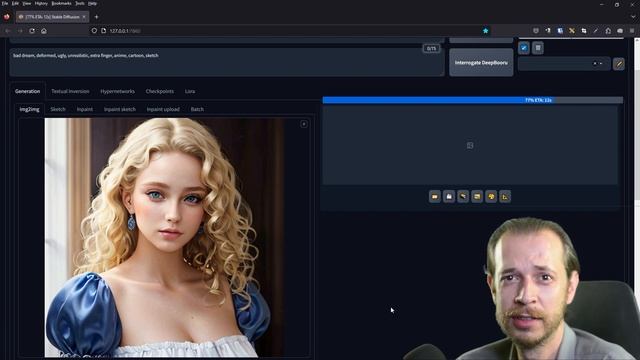Switch to Inpaint sub-tab
The height and width of the screenshot is (360, 640).
click(84, 109)
